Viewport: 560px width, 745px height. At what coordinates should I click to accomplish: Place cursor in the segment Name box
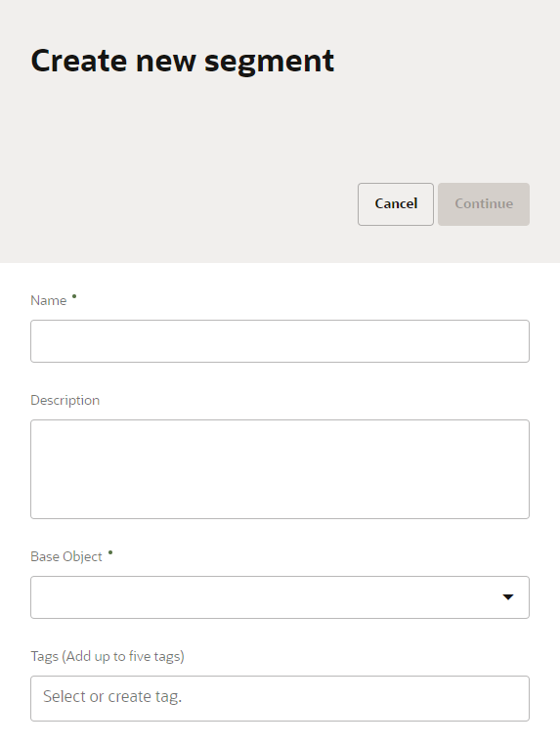coord(280,341)
